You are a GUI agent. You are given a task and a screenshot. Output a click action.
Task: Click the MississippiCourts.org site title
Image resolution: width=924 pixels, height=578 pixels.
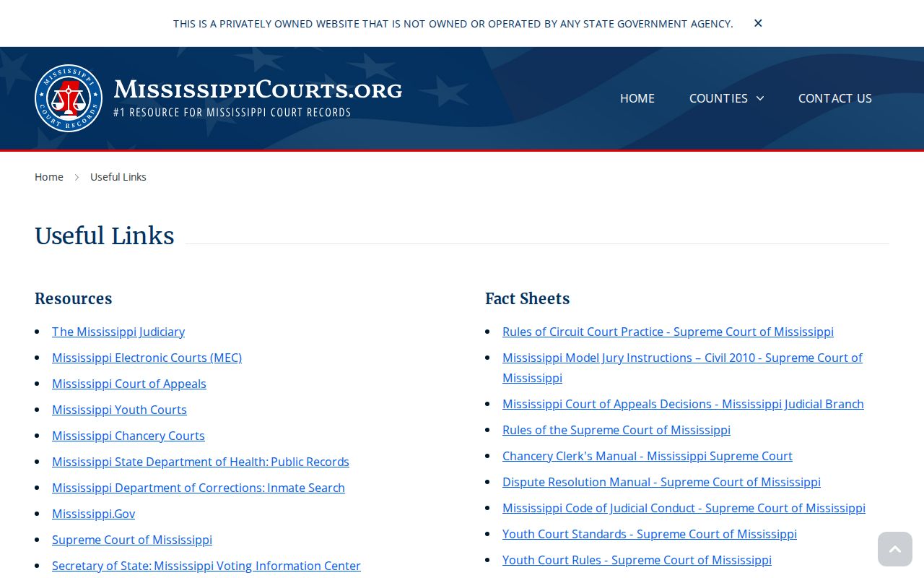click(258, 90)
